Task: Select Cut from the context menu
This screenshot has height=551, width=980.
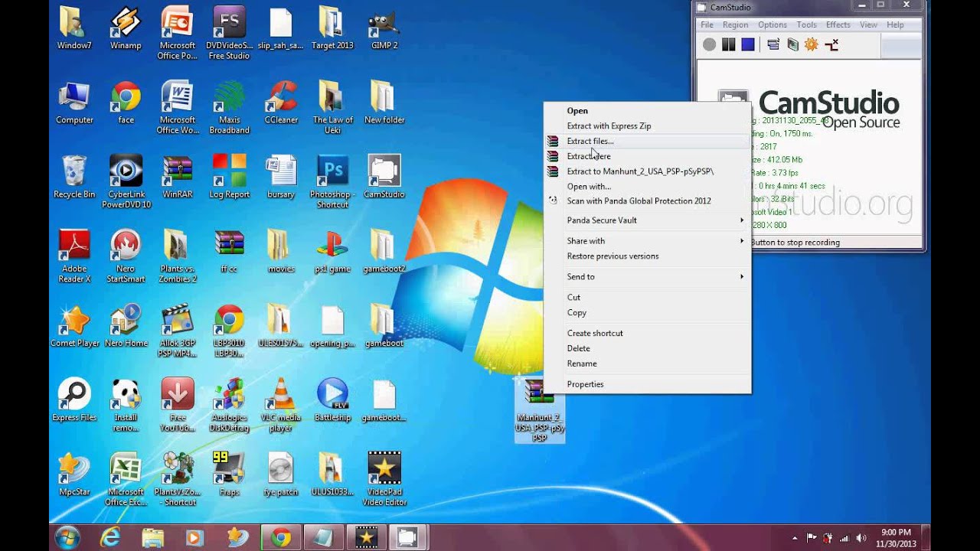Action: click(647, 298)
